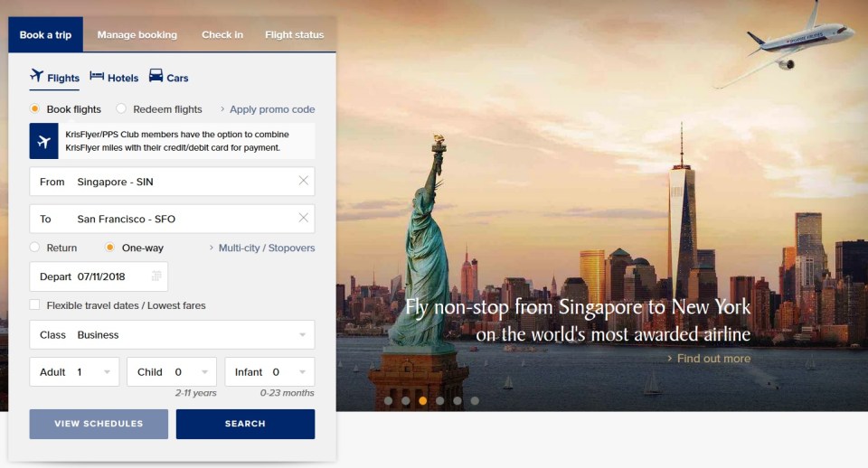Clear the From field with its X icon
Viewport: 868px width, 468px height.
pyautogui.click(x=304, y=181)
